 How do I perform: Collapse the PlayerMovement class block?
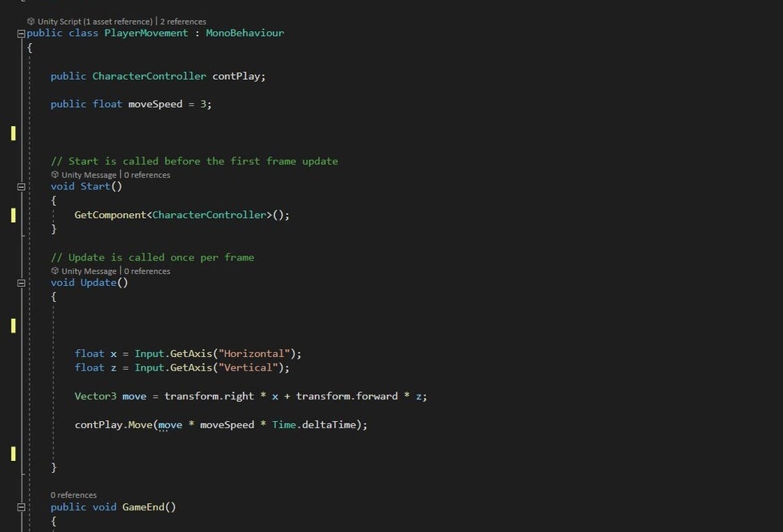21,34
